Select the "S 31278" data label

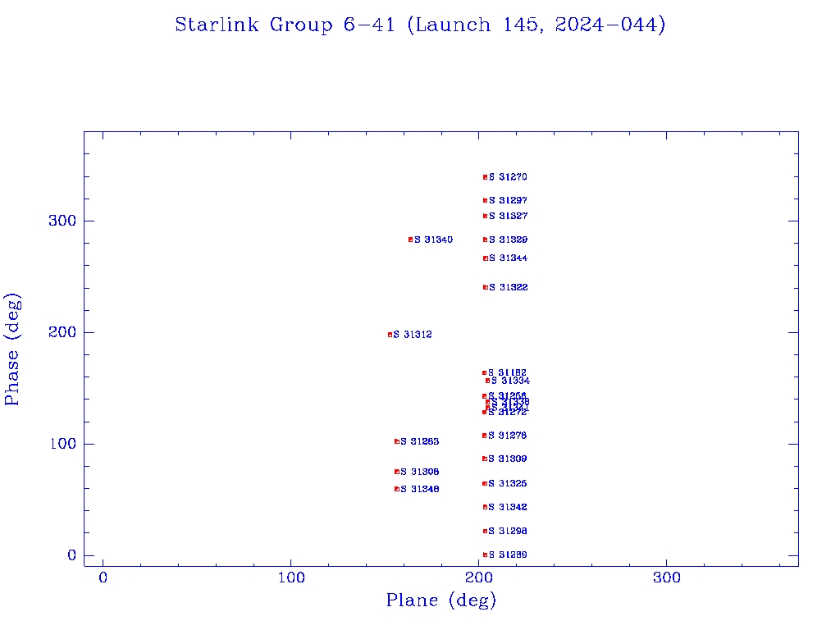click(x=507, y=436)
